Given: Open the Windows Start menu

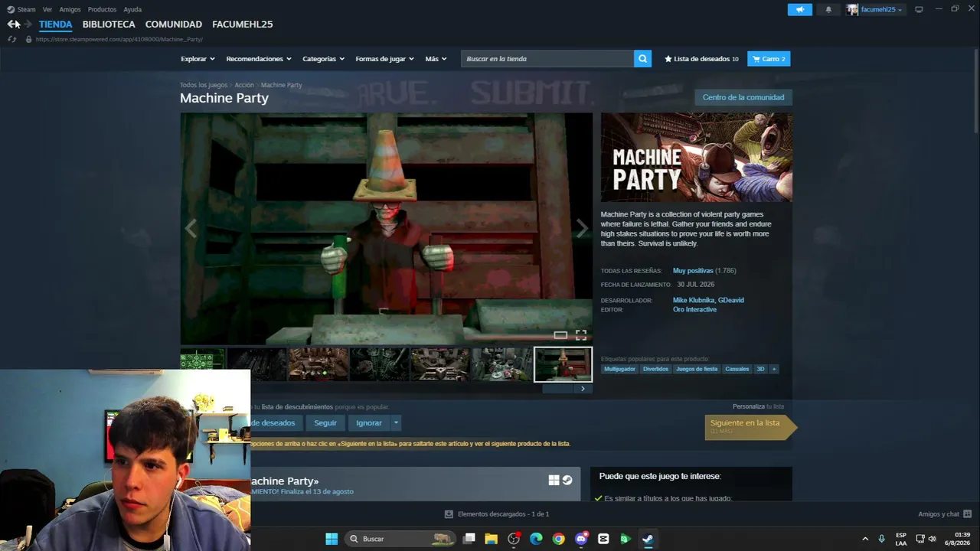Looking at the screenshot, I should (x=332, y=539).
